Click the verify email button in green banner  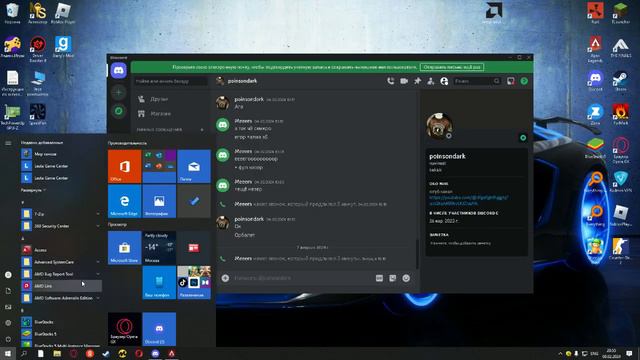click(451, 67)
